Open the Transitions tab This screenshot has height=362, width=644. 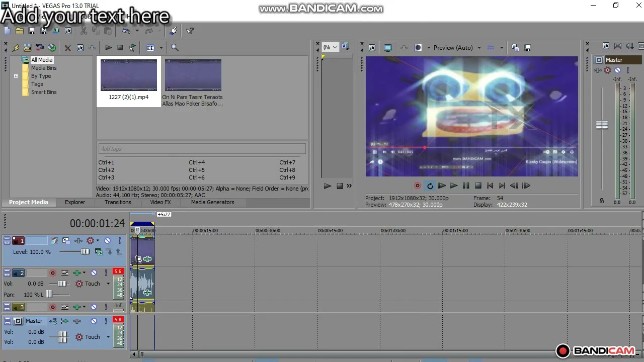(118, 202)
